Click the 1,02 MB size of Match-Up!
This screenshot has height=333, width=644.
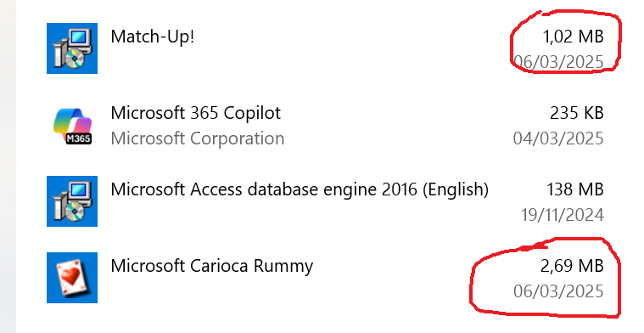(574, 37)
